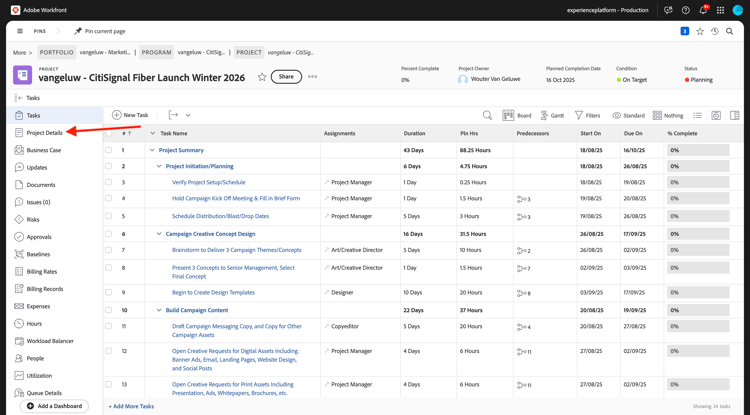Click % Complete bar for row 1
Viewport: 750px width, 415px height.
pyautogui.click(x=698, y=150)
